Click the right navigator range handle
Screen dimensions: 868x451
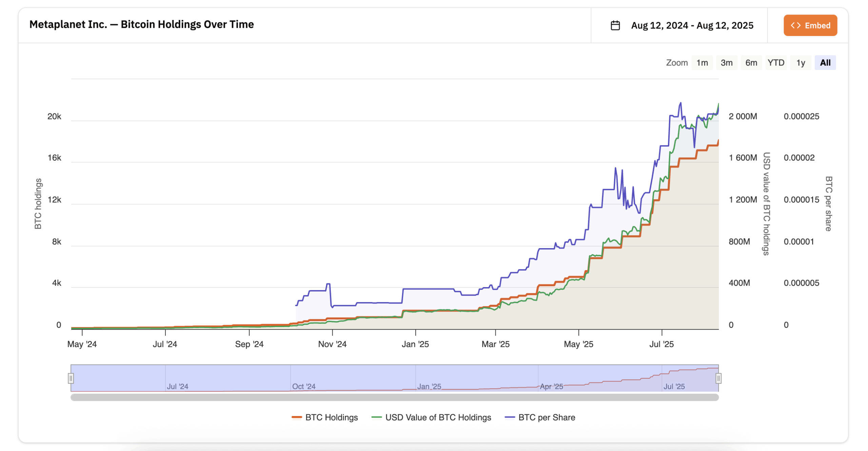coord(718,378)
